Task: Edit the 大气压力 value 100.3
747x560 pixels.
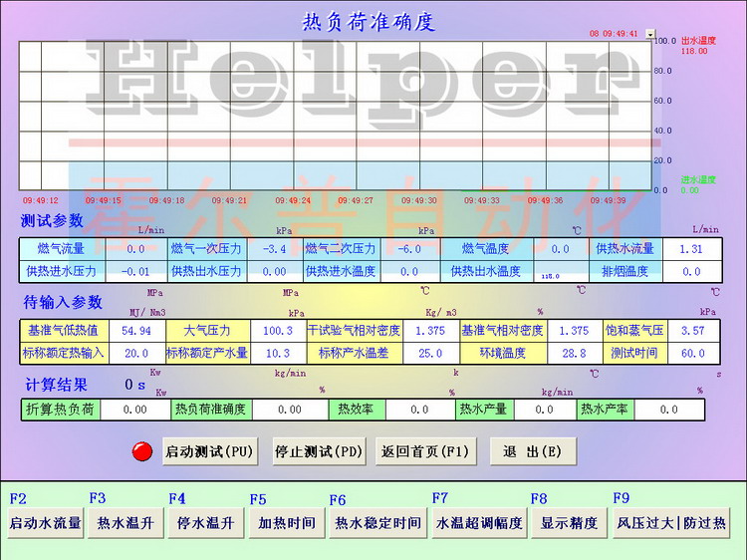Action: pyautogui.click(x=278, y=331)
